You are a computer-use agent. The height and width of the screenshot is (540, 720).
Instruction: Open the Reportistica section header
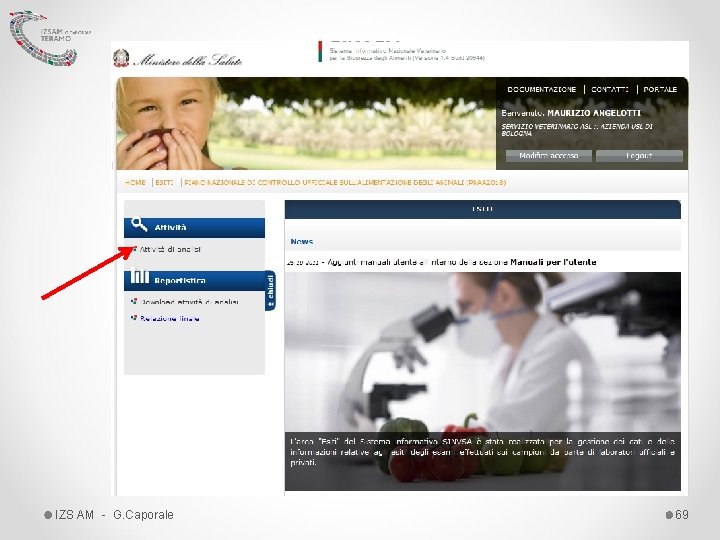[194, 281]
